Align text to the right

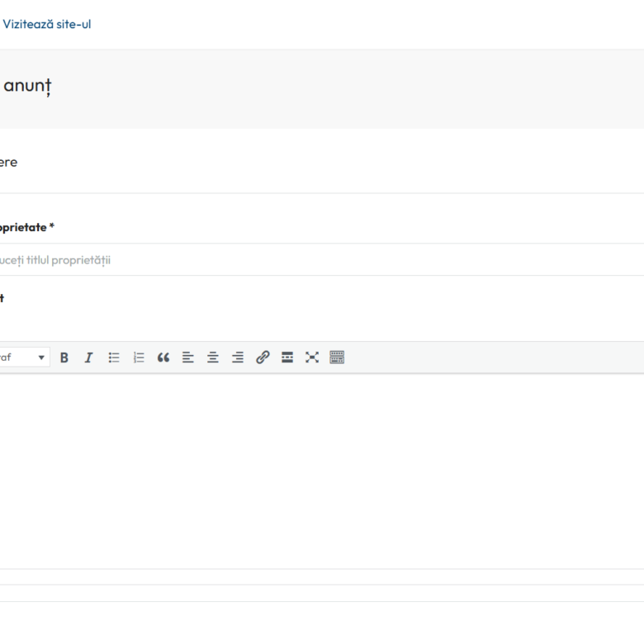238,358
